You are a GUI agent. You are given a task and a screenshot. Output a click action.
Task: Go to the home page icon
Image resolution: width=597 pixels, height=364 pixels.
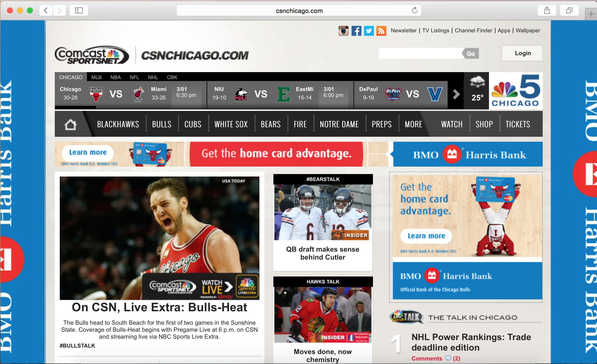click(x=70, y=124)
